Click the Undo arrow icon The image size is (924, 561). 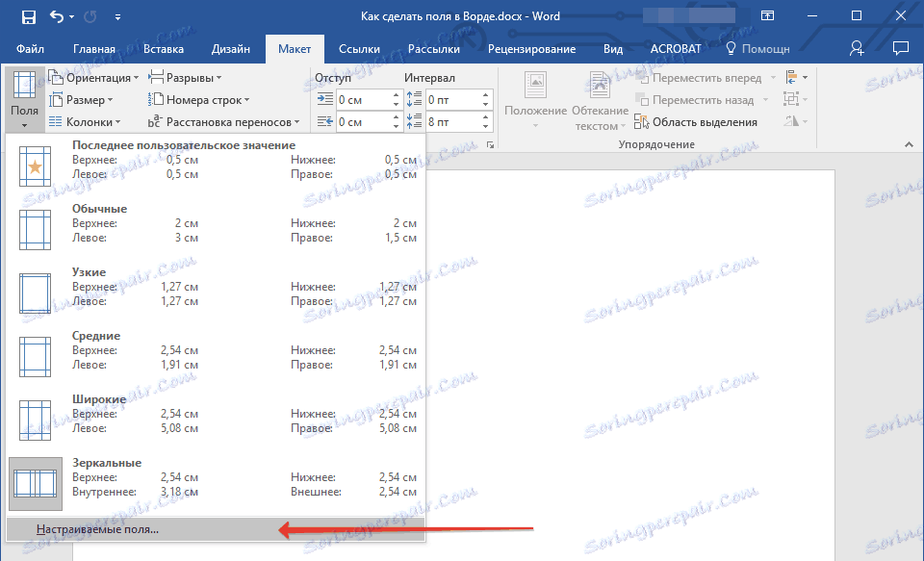(57, 16)
